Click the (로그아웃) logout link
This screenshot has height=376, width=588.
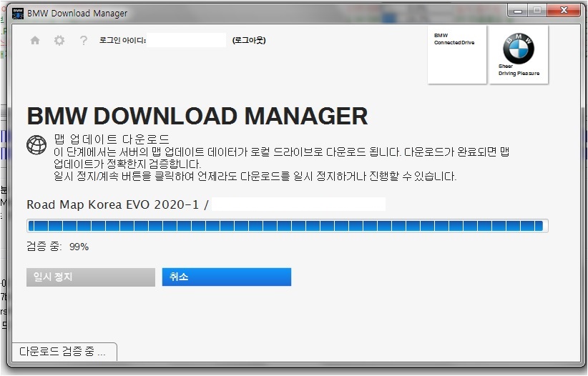pyautogui.click(x=249, y=40)
